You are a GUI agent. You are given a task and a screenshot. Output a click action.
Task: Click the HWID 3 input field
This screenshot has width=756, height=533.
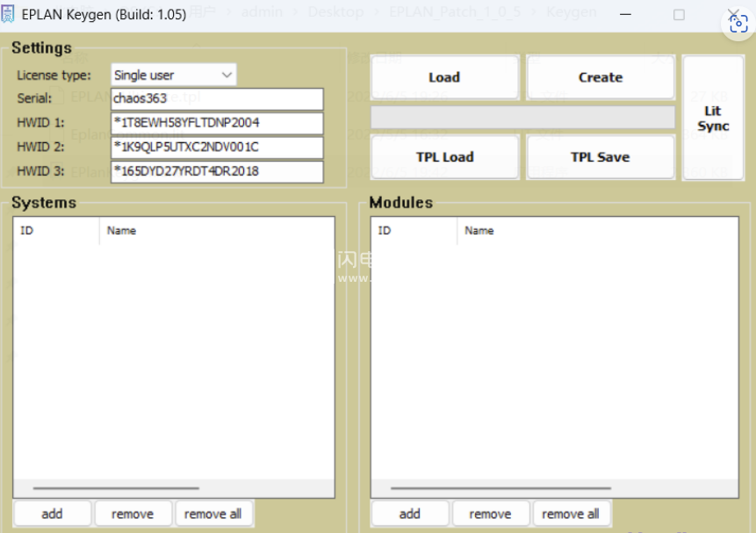(217, 172)
